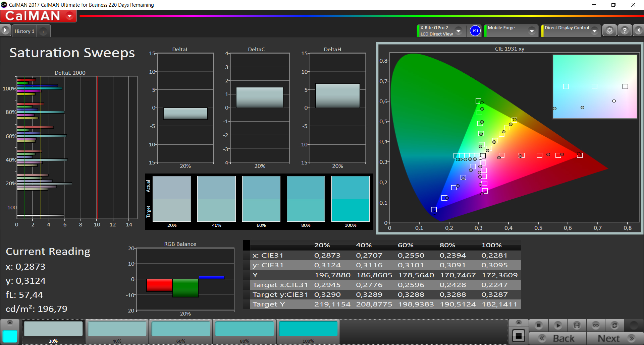Click the DeltaE 2000 chart title
This screenshot has height=345, width=644.
pyautogui.click(x=70, y=73)
